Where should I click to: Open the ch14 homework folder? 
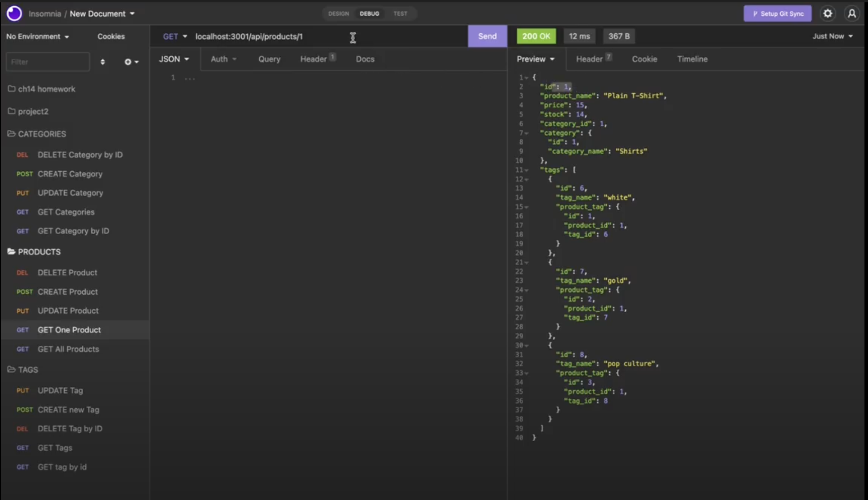click(x=46, y=89)
